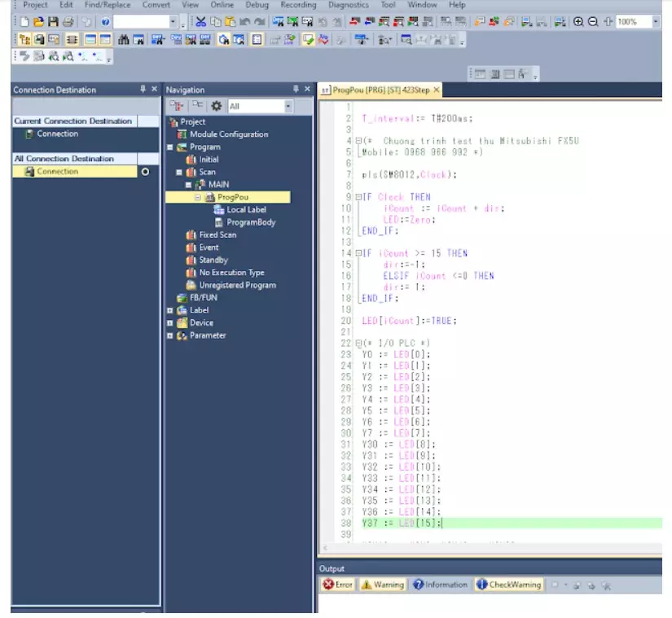The width and height of the screenshot is (672, 618).
Task: Open the Convert menu
Action: point(156,5)
